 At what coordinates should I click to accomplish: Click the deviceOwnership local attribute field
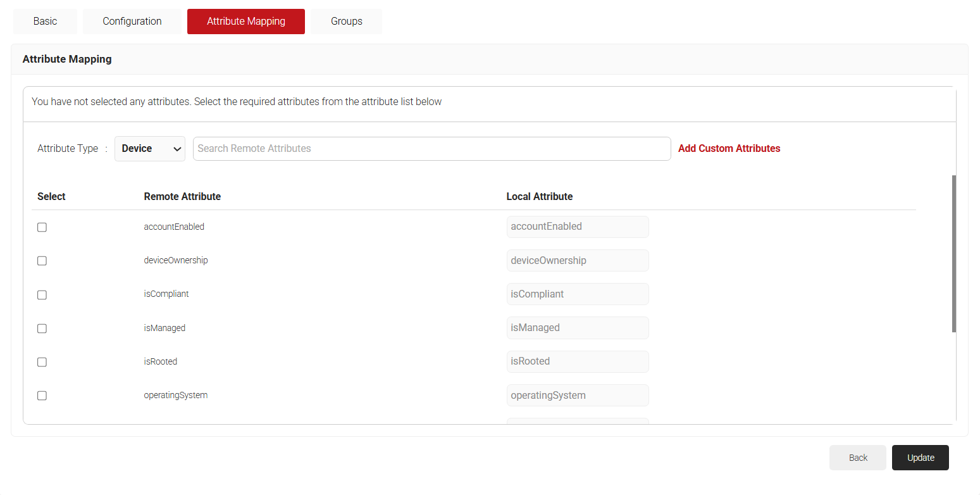[x=577, y=261]
